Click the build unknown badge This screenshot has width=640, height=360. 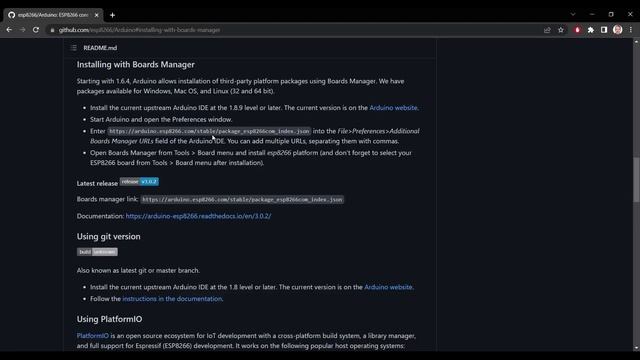click(x=97, y=252)
